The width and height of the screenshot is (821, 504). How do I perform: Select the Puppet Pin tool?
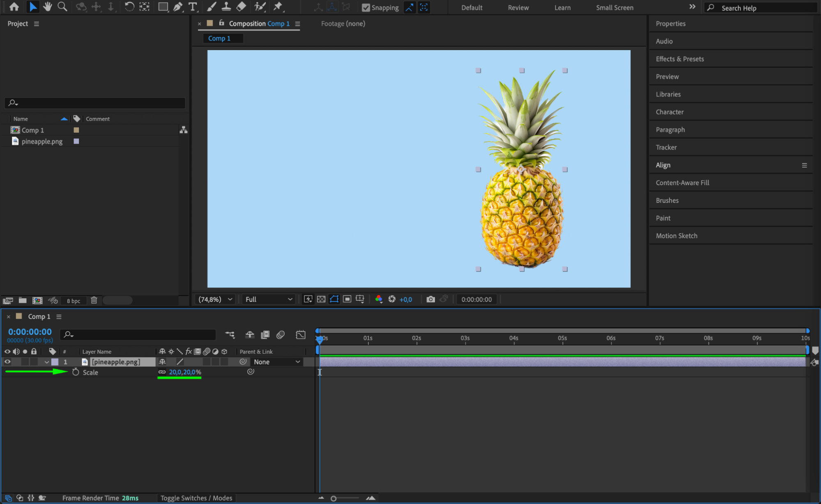[x=278, y=7]
